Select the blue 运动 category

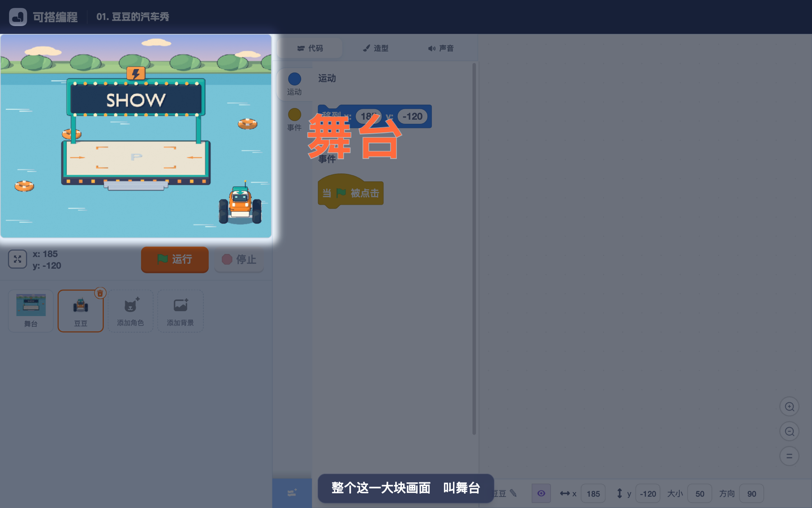[294, 84]
